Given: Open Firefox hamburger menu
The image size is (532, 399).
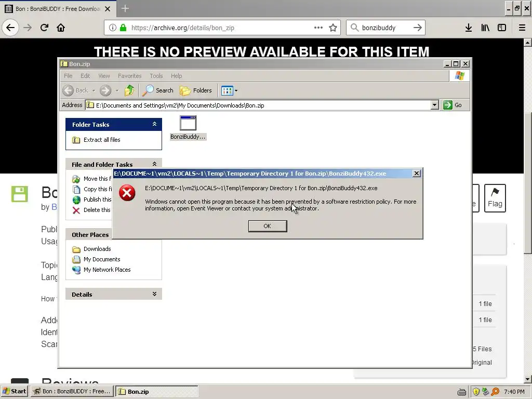Looking at the screenshot, I should [522, 28].
